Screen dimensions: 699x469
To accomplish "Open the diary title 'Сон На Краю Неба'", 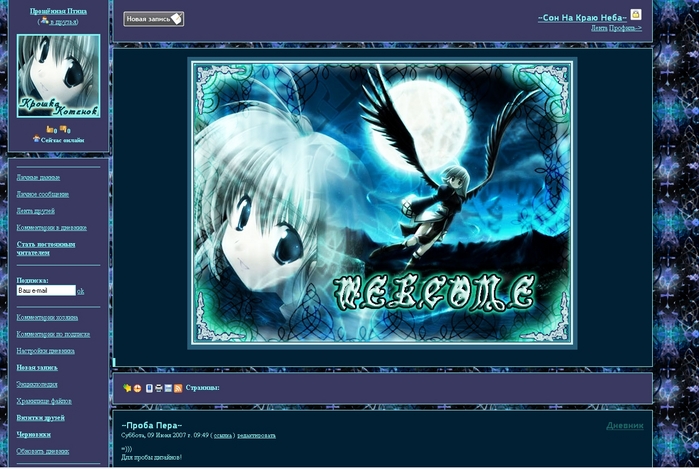I will coord(582,18).
